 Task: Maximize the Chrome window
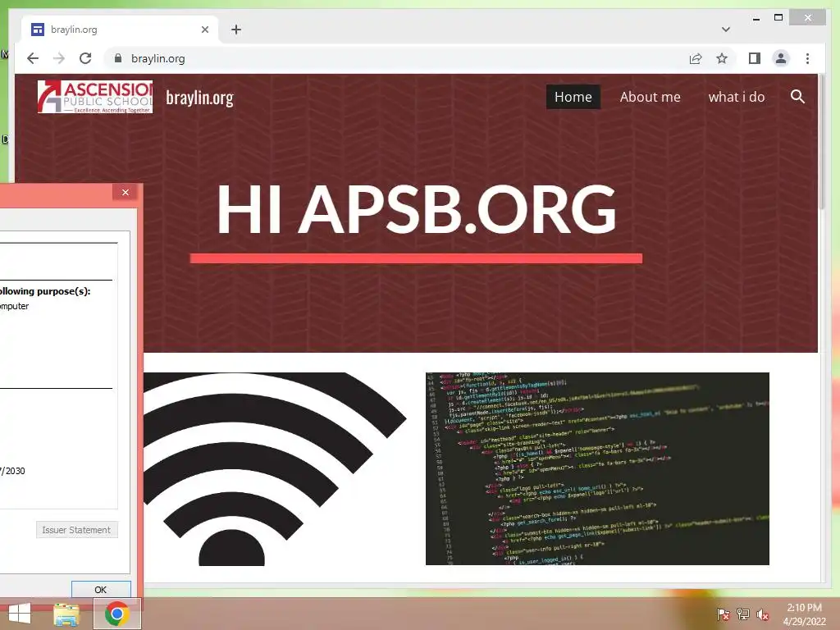point(778,18)
